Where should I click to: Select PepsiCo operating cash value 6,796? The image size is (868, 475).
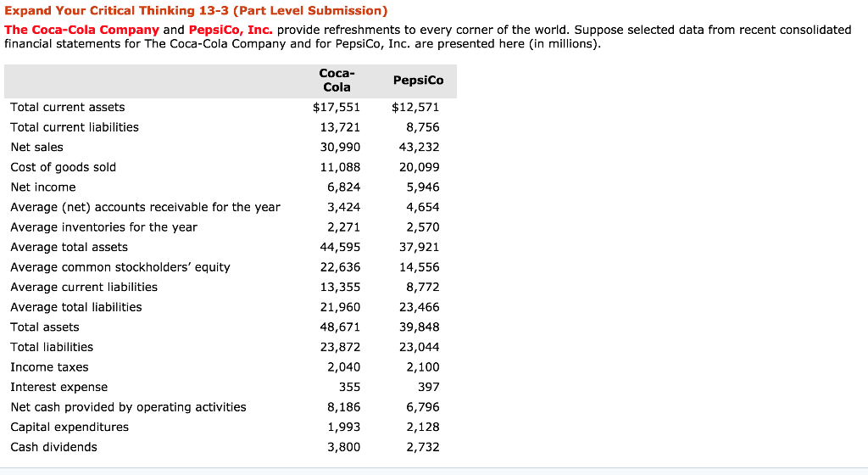[x=423, y=406]
